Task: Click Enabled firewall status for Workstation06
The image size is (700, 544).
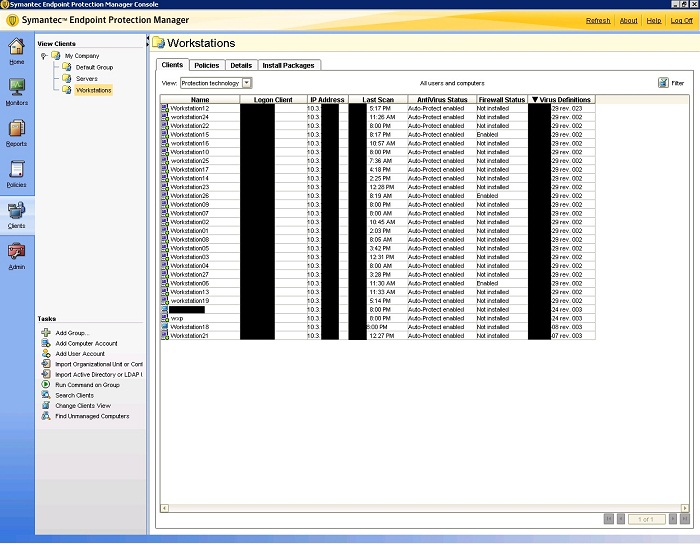Action: tap(487, 283)
